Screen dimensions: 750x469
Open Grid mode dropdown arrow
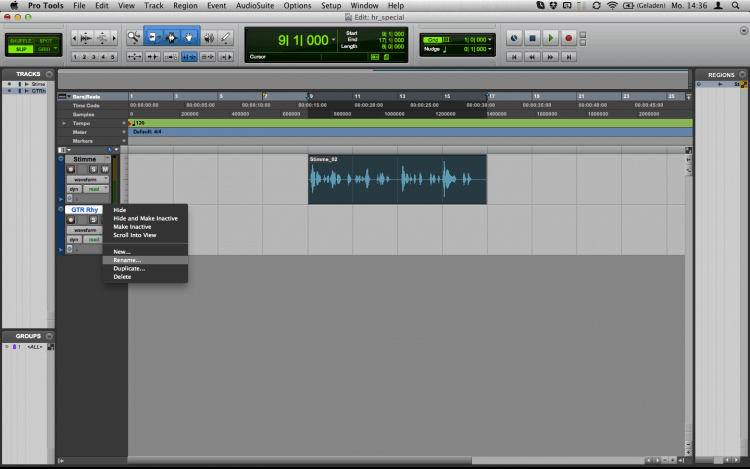[55, 49]
